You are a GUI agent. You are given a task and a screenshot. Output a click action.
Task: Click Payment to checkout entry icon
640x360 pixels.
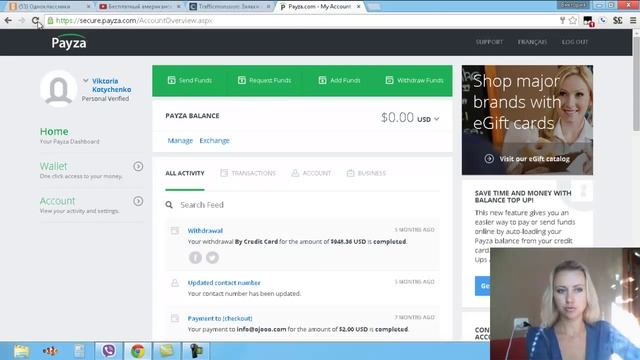coord(175,318)
